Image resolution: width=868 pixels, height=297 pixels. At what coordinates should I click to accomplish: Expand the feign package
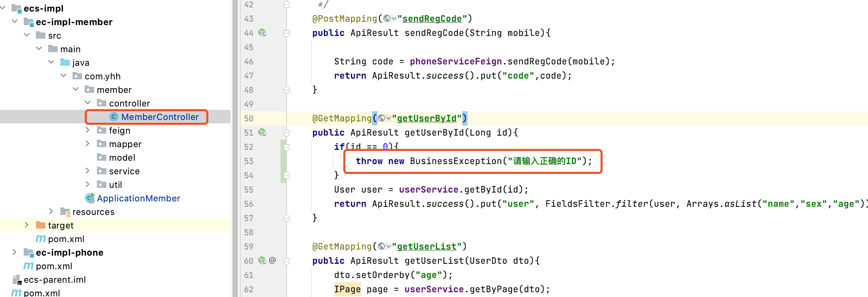[88, 130]
